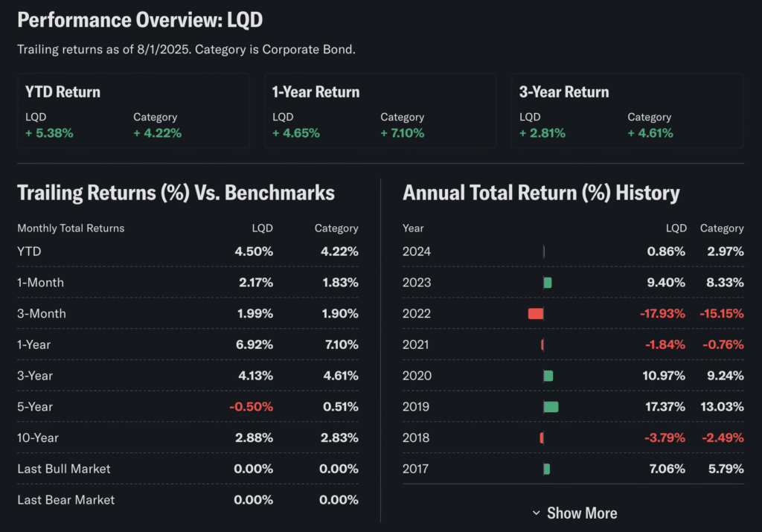
Task: Click the red "-3.79%" 2018 LQD return
Action: click(x=665, y=438)
